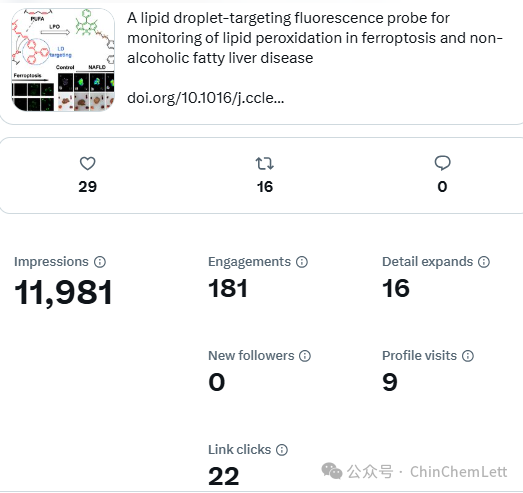Image resolution: width=523 pixels, height=493 pixels.
Task: Click the reply speech bubble icon
Action: click(x=443, y=163)
